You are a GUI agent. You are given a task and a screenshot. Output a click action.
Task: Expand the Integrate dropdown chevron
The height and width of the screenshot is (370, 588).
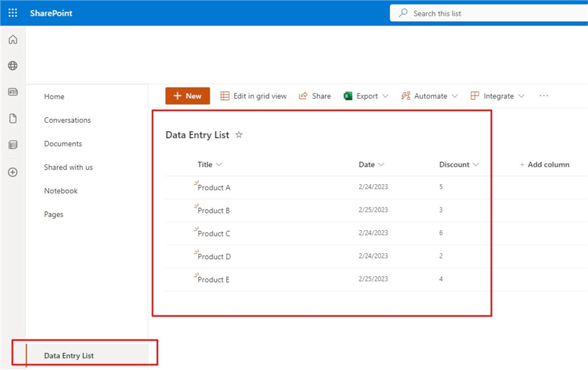pos(521,96)
